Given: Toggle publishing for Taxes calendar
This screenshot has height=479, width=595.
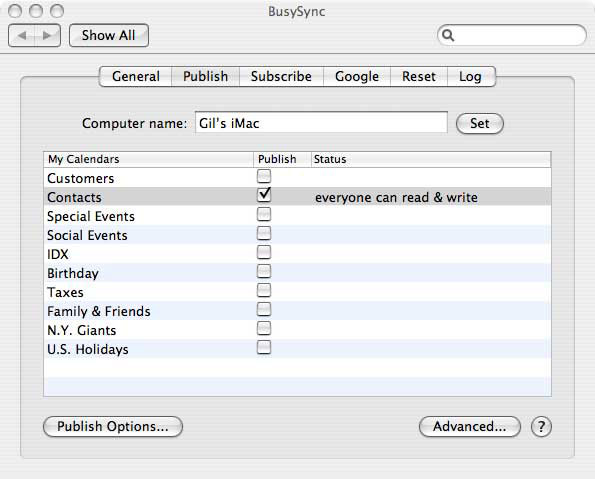Looking at the screenshot, I should point(264,290).
